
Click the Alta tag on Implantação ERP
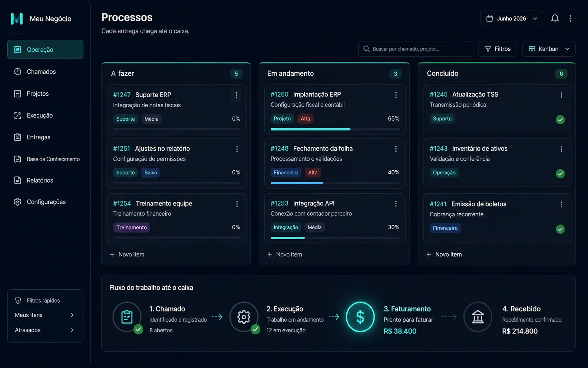tap(305, 119)
